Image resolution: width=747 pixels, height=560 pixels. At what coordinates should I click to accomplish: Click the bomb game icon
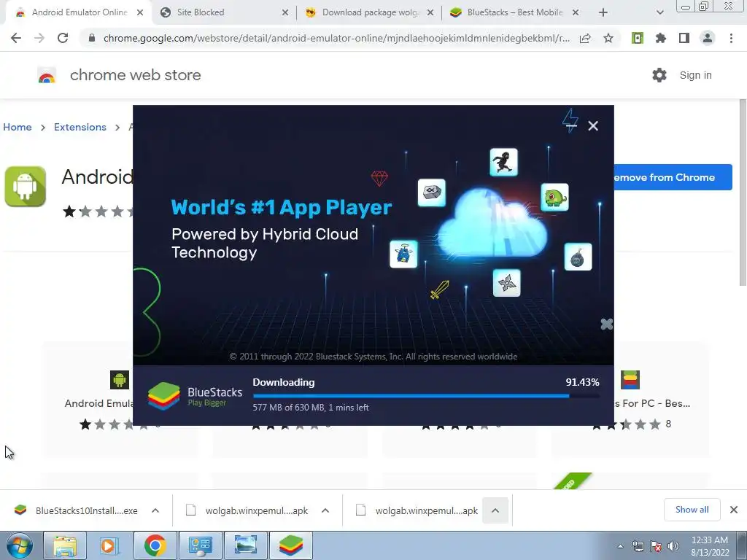578,257
